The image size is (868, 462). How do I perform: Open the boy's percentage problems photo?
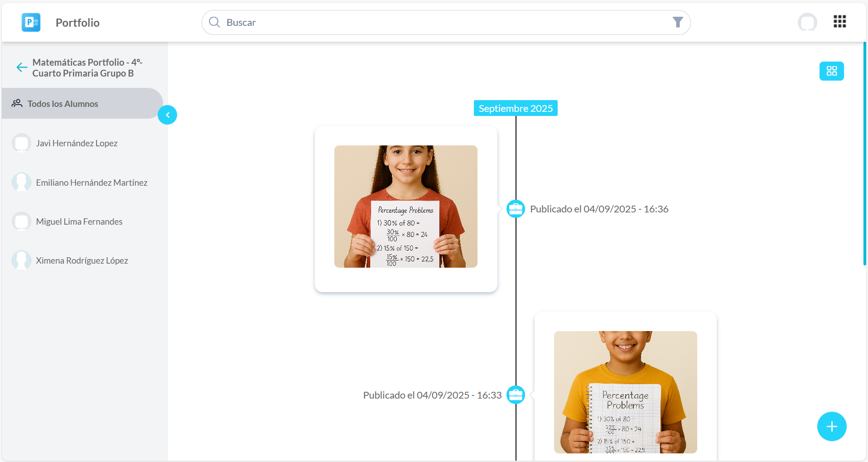[625, 392]
